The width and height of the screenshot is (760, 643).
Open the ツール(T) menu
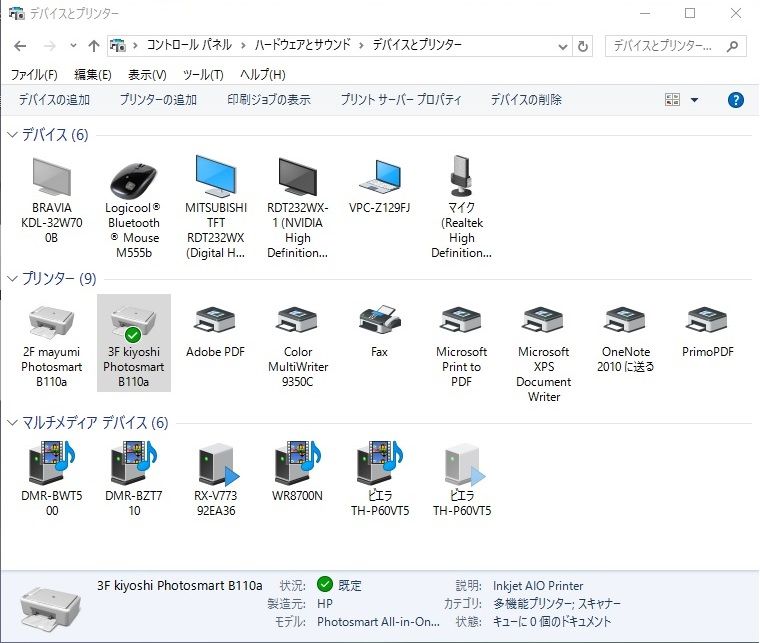click(203, 75)
